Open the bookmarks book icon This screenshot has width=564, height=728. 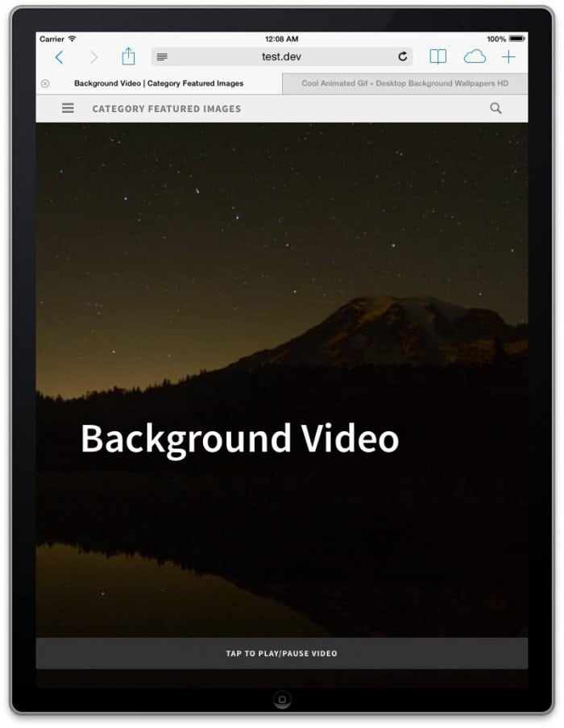coord(438,56)
